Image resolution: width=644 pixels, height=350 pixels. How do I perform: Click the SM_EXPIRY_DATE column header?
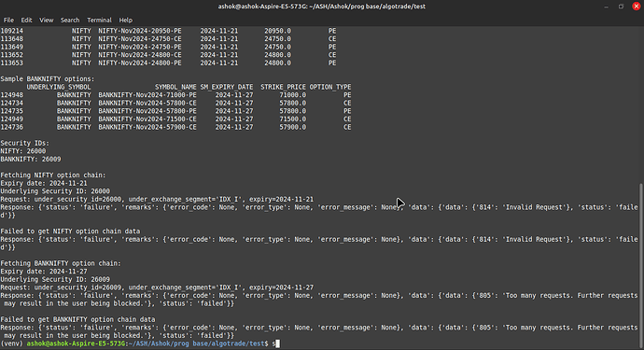[x=227, y=87]
